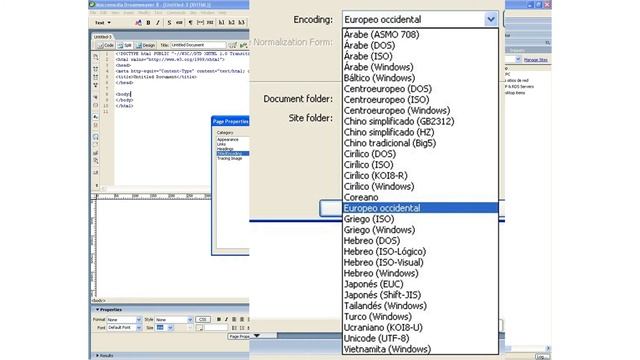Select highlighted Europeo occidental list entry
The image size is (640, 360).
pos(420,208)
